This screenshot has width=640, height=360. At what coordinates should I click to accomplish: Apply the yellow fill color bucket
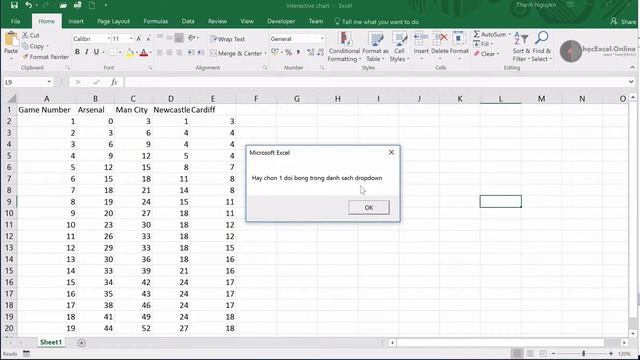point(129,53)
